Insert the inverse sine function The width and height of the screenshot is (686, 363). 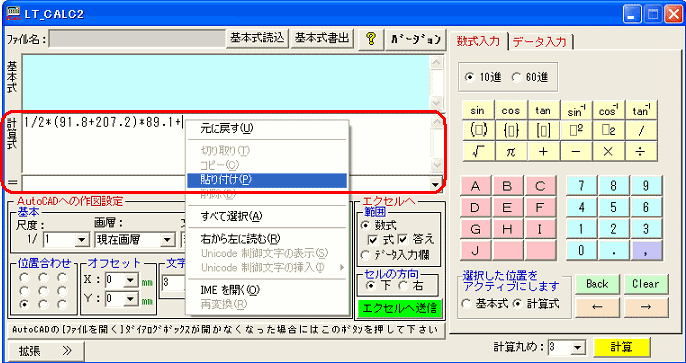[x=576, y=111]
